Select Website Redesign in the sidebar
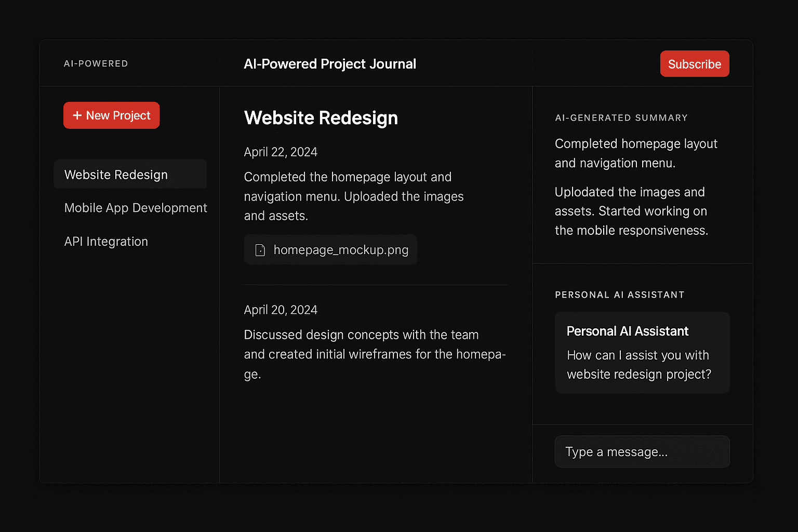 (116, 175)
